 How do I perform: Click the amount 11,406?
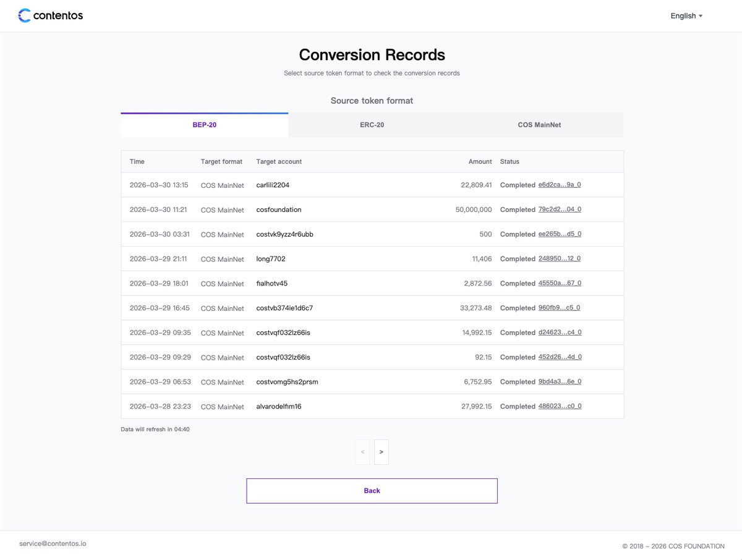click(x=482, y=259)
